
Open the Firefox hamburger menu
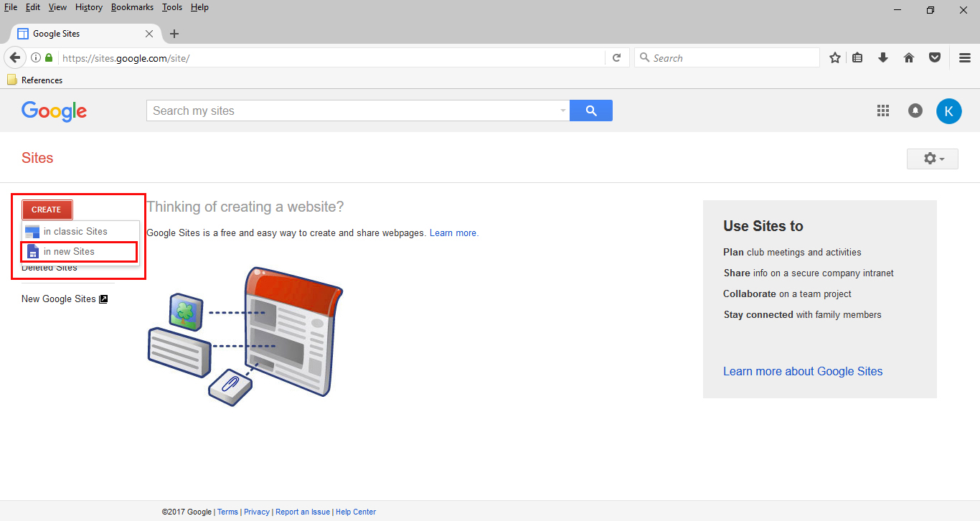tap(965, 58)
